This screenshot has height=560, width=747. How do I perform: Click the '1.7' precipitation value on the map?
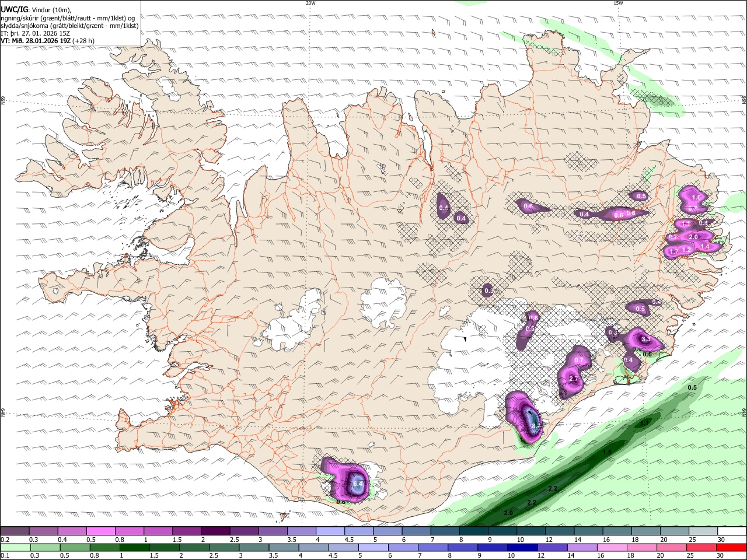(673, 251)
